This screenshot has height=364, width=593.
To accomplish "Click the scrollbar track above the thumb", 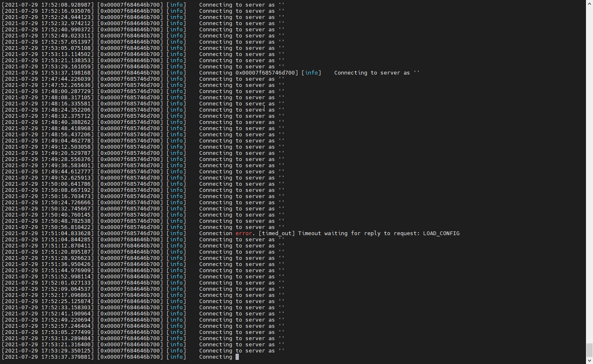I will [x=590, y=165].
